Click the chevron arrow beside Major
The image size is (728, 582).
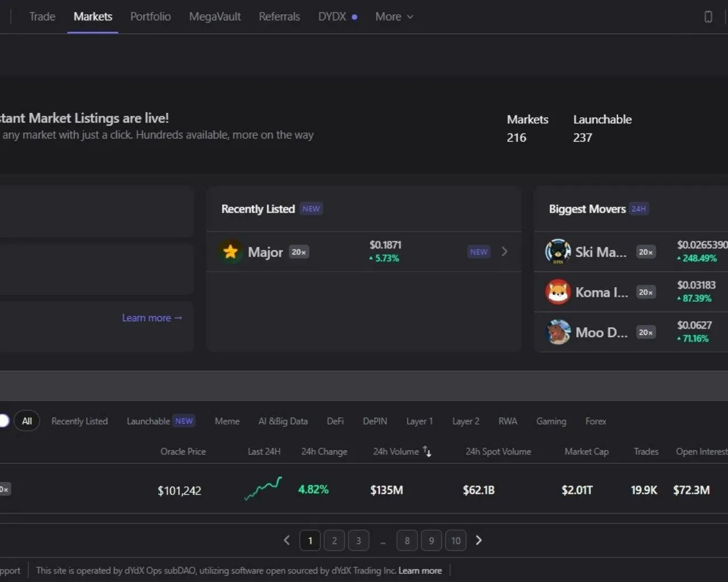[x=504, y=251]
